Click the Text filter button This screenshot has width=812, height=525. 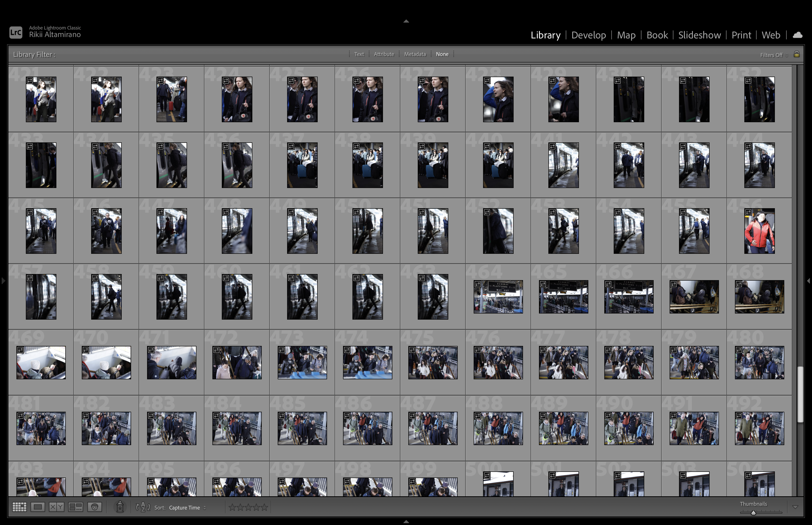[x=359, y=54]
